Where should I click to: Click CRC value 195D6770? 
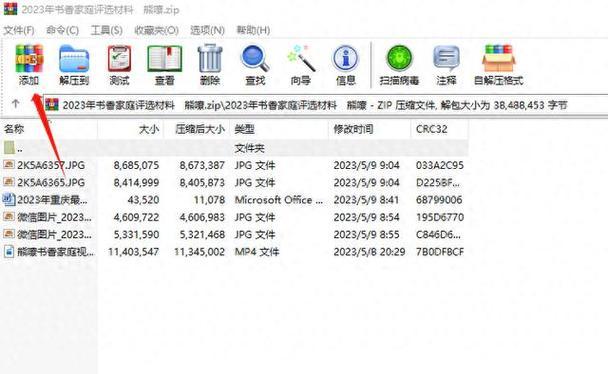(440, 217)
